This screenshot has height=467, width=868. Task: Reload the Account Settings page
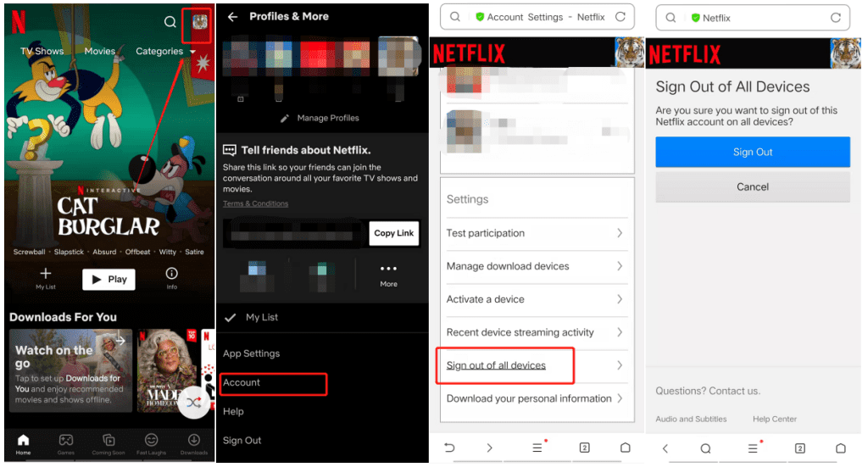tap(620, 17)
